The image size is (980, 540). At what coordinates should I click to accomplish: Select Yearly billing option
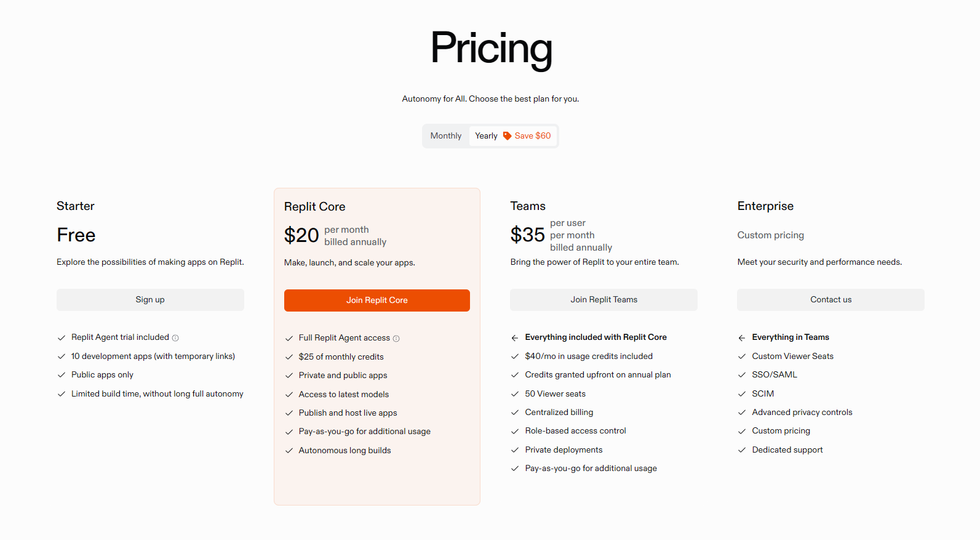[x=486, y=136]
